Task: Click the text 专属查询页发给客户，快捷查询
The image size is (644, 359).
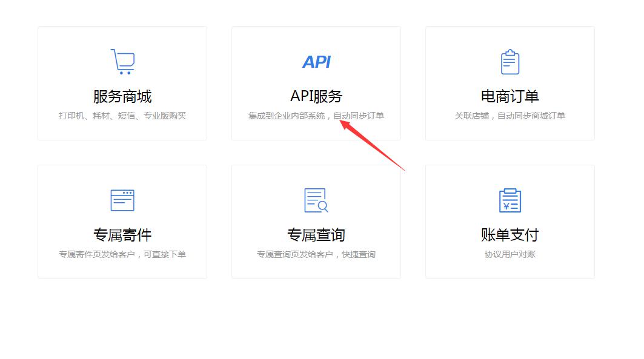Action: (x=316, y=254)
